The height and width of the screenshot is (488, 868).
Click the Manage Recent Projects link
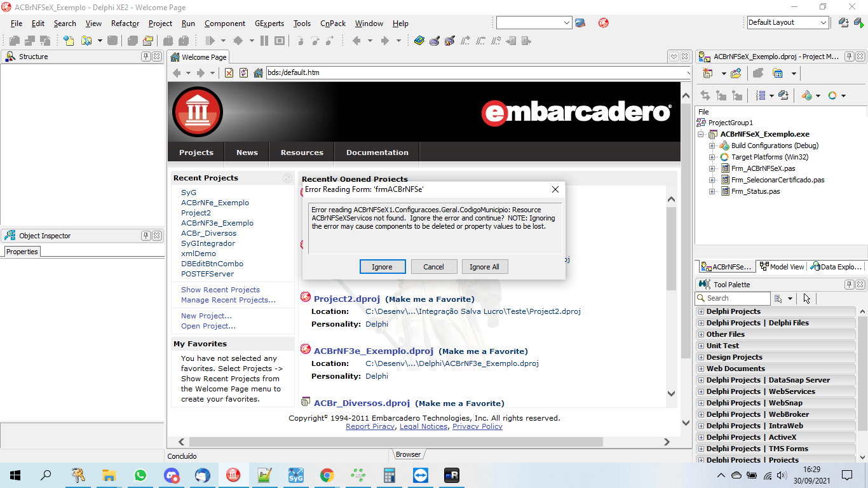point(228,300)
